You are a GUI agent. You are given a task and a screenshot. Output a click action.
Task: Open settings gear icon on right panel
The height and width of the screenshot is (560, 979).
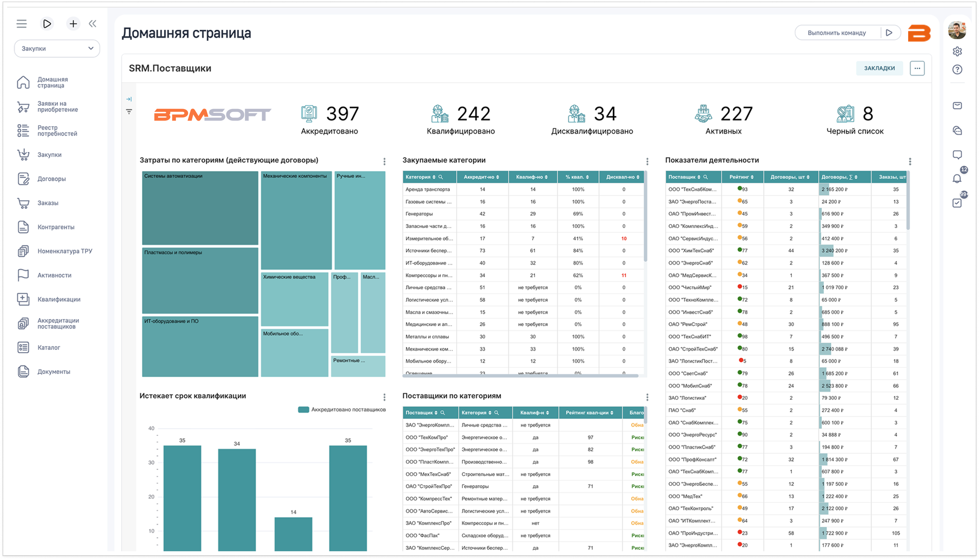(x=958, y=51)
